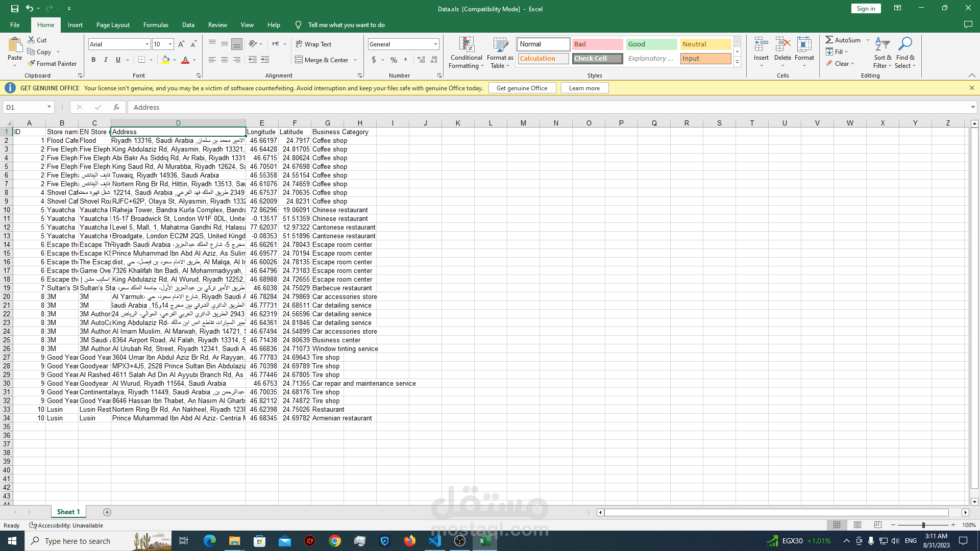
Task: Toggle Bold formatting
Action: click(x=93, y=60)
